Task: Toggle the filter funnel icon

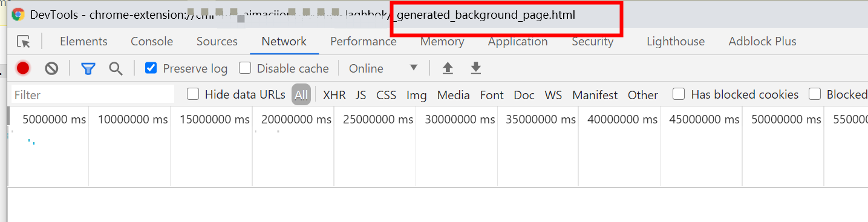Action: (88, 68)
